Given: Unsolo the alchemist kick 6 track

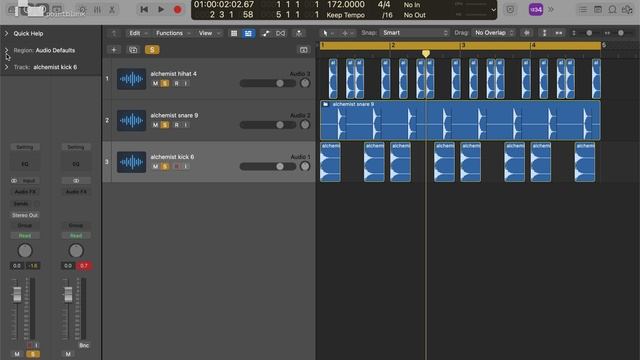Looking at the screenshot, I should pyautogui.click(x=165, y=167).
